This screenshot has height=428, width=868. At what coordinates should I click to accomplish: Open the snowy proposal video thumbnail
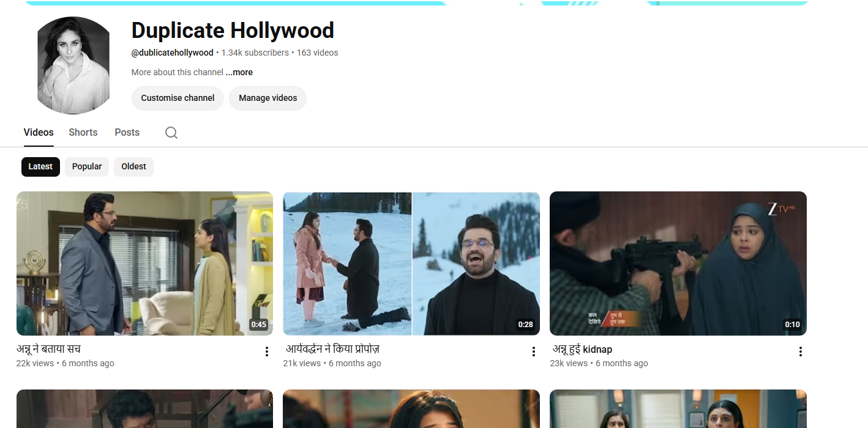click(x=411, y=264)
